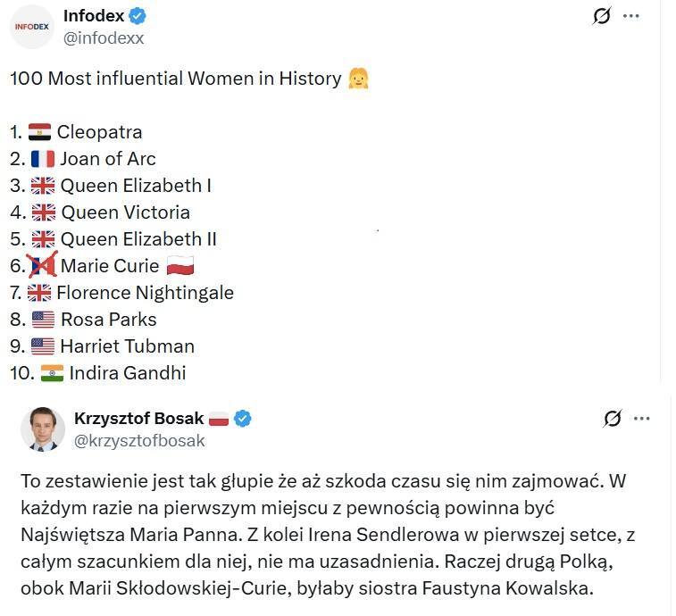Viewport: 676px width, 616px height.
Task: Click the @infodexx handle
Action: [104, 37]
